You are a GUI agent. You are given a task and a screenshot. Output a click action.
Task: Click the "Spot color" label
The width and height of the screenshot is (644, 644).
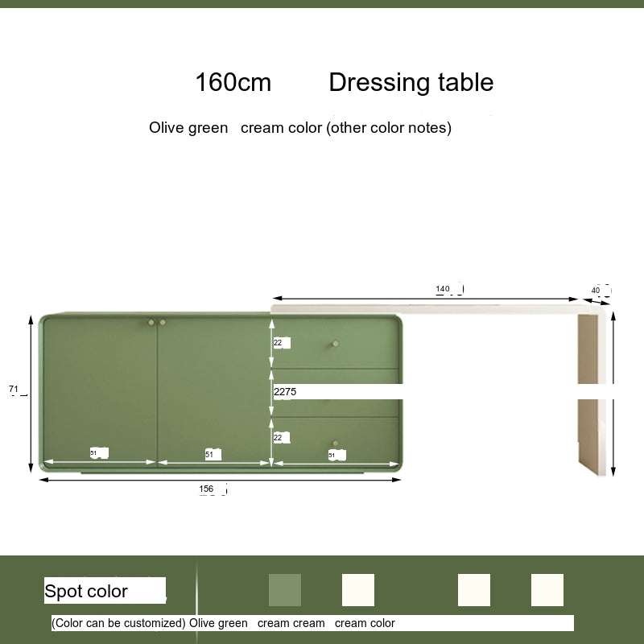click(x=86, y=591)
